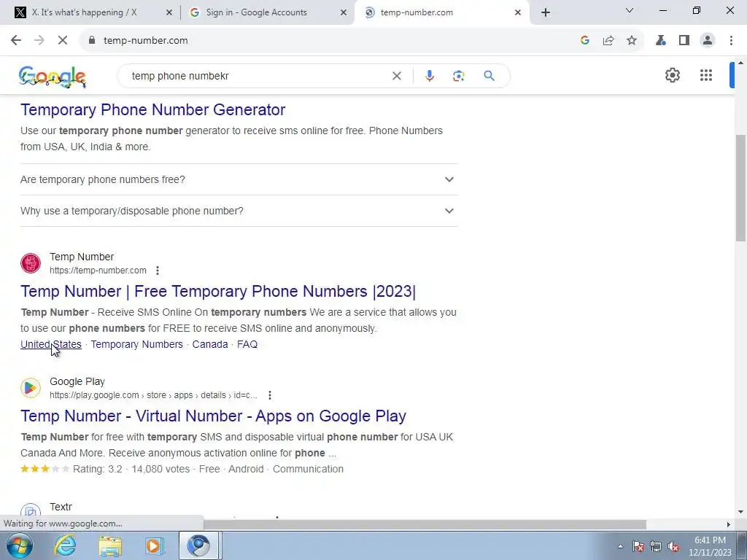Open Temporary Phone Number Generator result

[x=153, y=109]
